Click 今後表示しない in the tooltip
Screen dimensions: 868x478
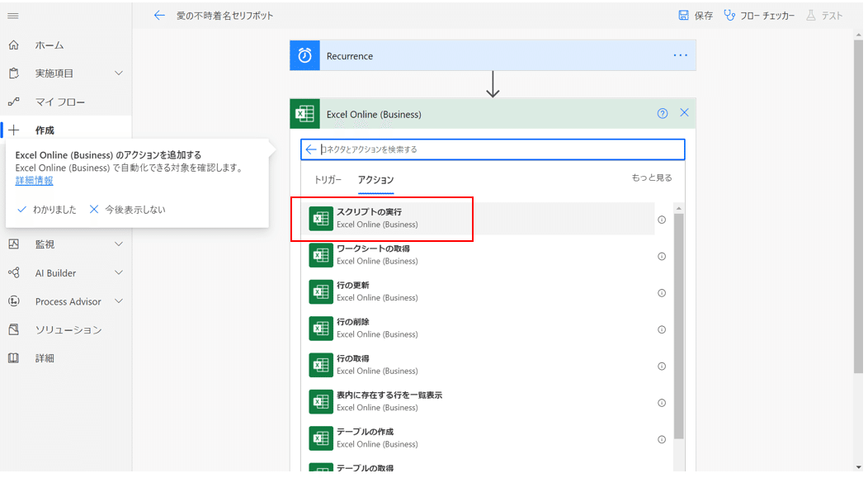(128, 210)
